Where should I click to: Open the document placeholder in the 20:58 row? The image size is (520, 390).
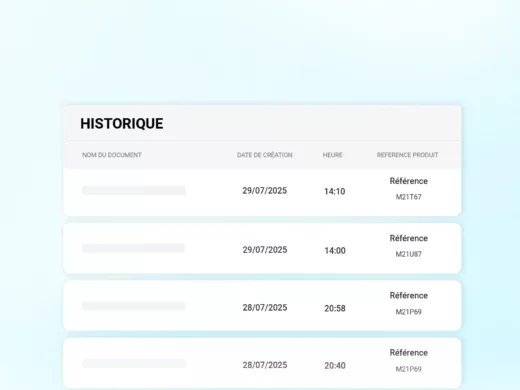pos(133,306)
